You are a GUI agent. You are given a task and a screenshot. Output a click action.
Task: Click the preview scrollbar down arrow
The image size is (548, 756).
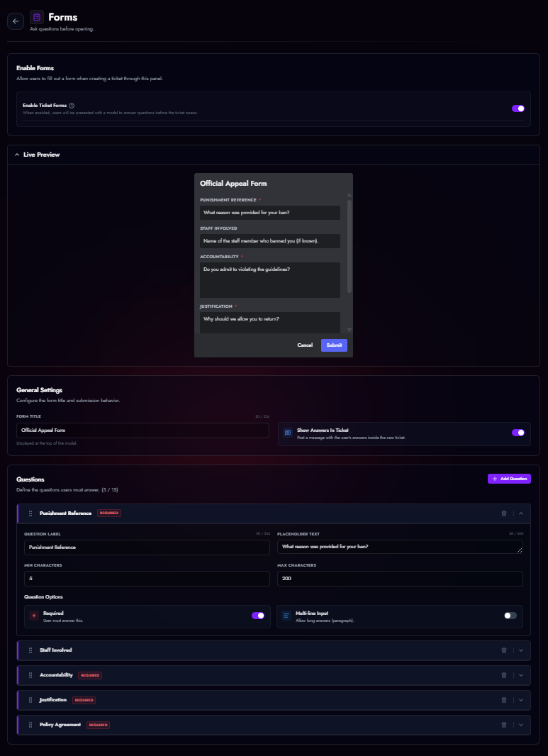350,330
